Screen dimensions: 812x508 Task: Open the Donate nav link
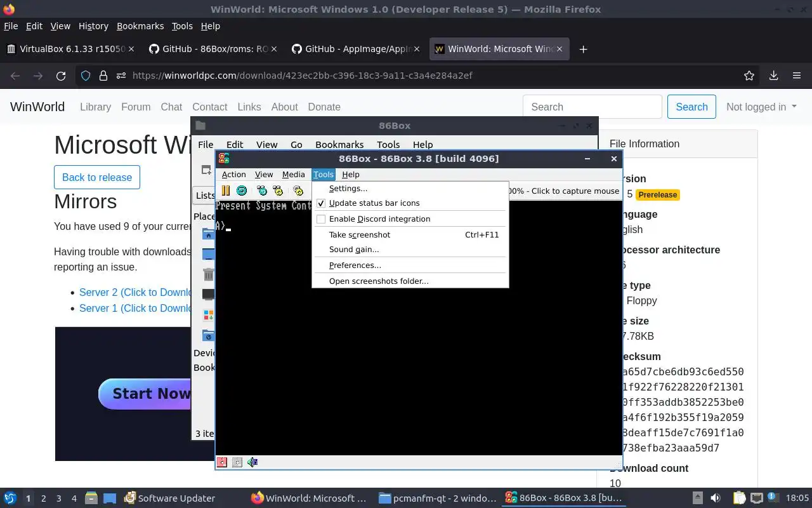click(324, 107)
